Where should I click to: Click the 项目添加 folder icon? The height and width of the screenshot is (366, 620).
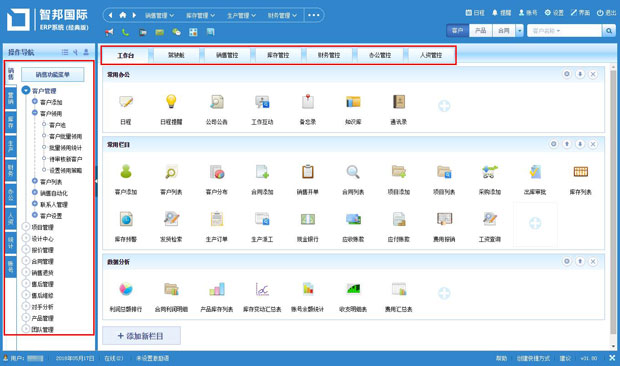coord(399,172)
